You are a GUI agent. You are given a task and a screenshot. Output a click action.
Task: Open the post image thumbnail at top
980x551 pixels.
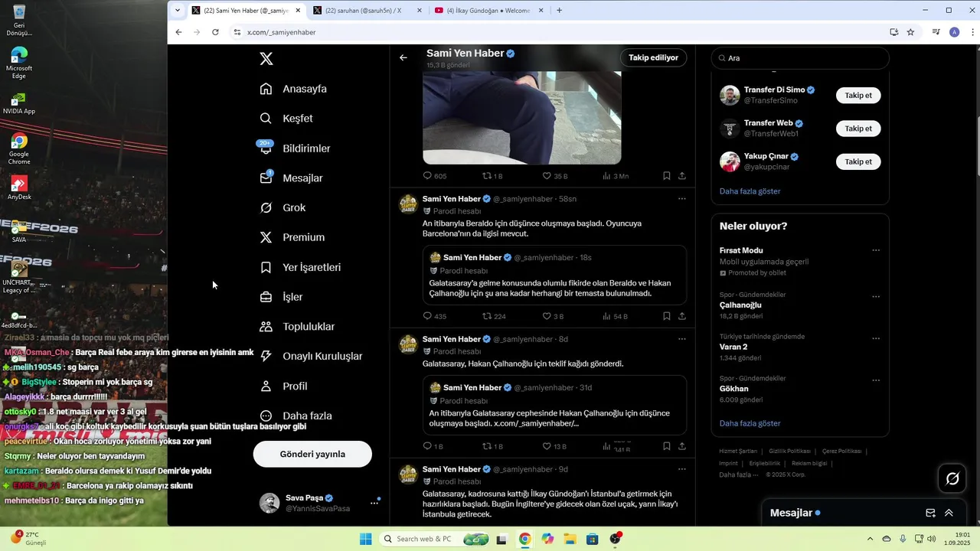522,117
